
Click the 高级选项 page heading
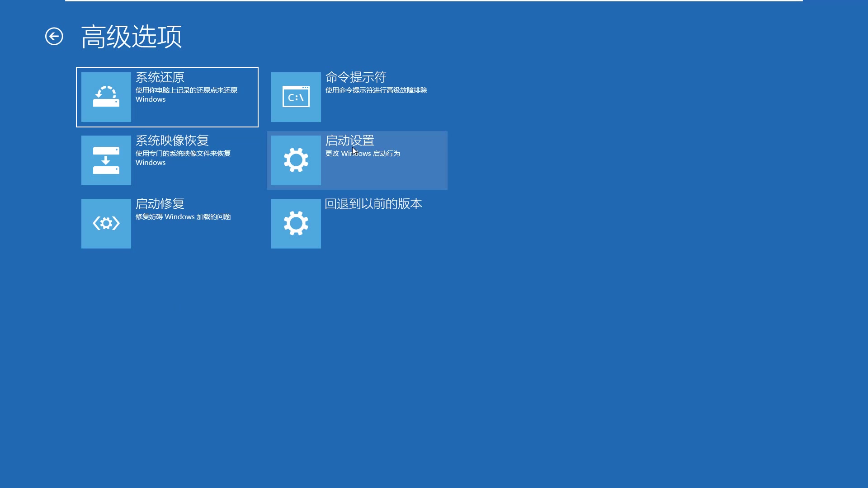coord(132,37)
